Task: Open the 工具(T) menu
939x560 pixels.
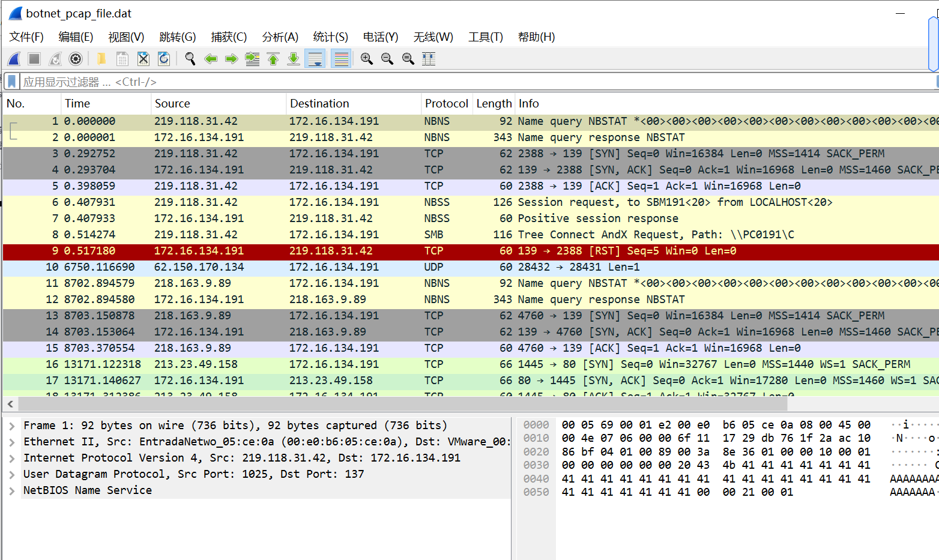Action: pos(486,37)
